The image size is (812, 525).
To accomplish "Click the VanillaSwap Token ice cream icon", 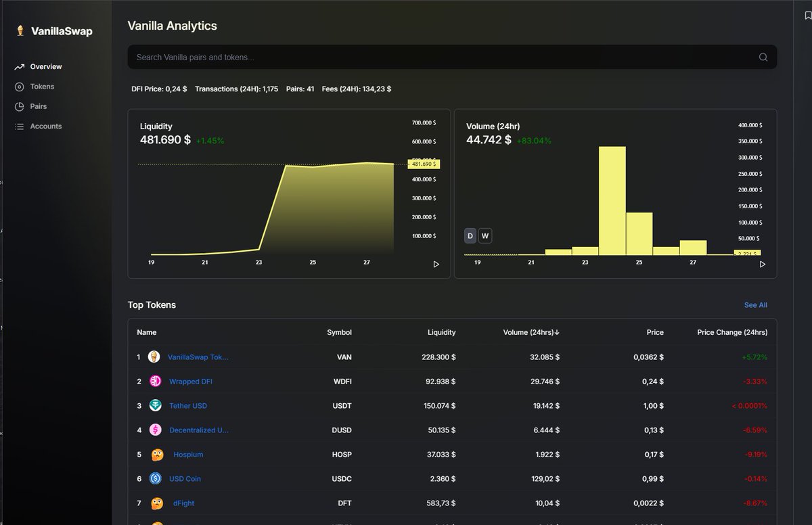I will (154, 357).
